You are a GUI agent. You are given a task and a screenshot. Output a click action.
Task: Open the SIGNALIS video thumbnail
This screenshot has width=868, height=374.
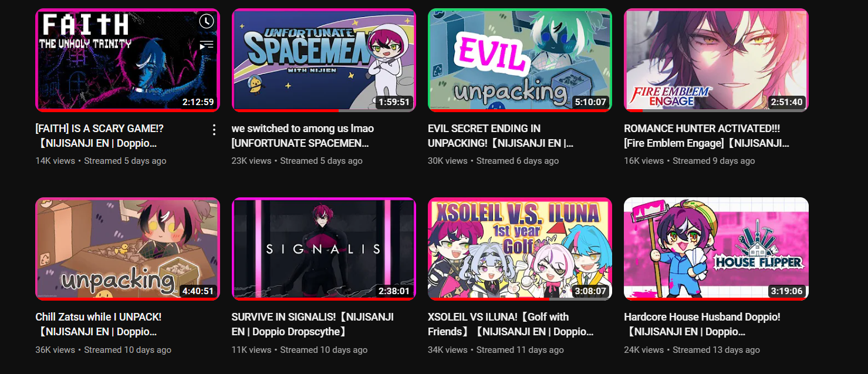pos(324,248)
